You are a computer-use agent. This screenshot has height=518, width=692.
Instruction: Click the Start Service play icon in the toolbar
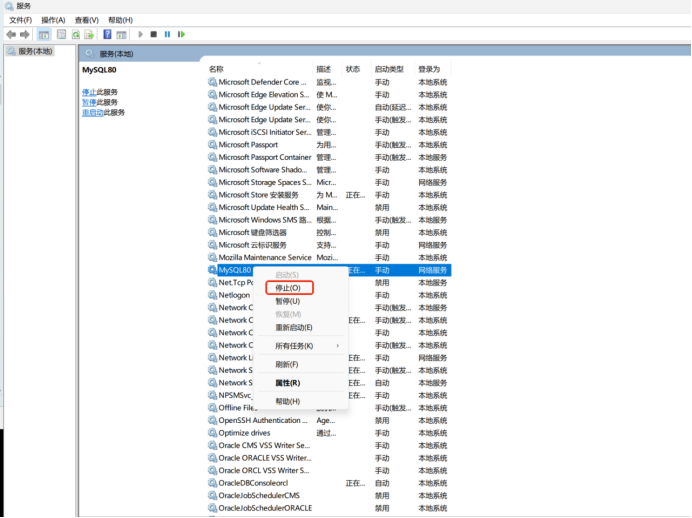(x=140, y=34)
